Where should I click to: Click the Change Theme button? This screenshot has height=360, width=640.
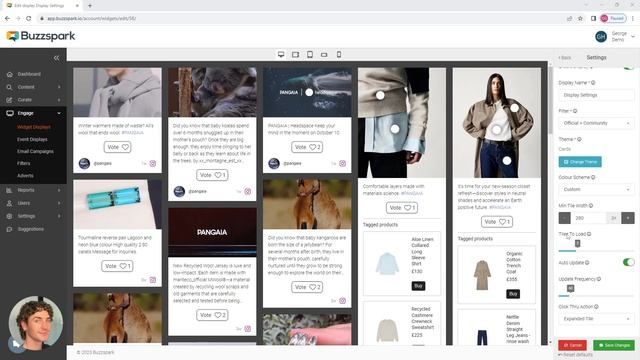pos(580,162)
